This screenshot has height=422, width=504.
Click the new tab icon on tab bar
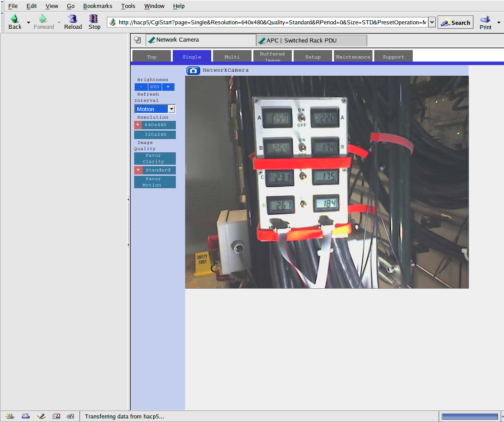(138, 40)
